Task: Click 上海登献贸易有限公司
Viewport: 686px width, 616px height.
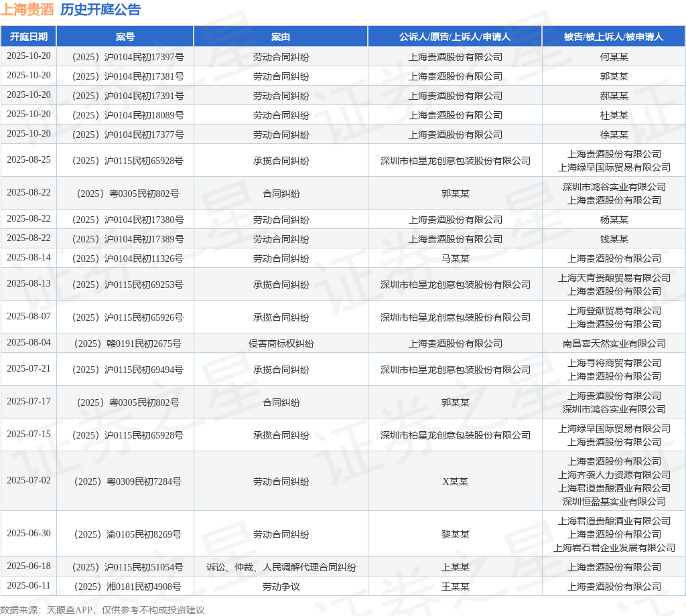Action: coord(614,311)
